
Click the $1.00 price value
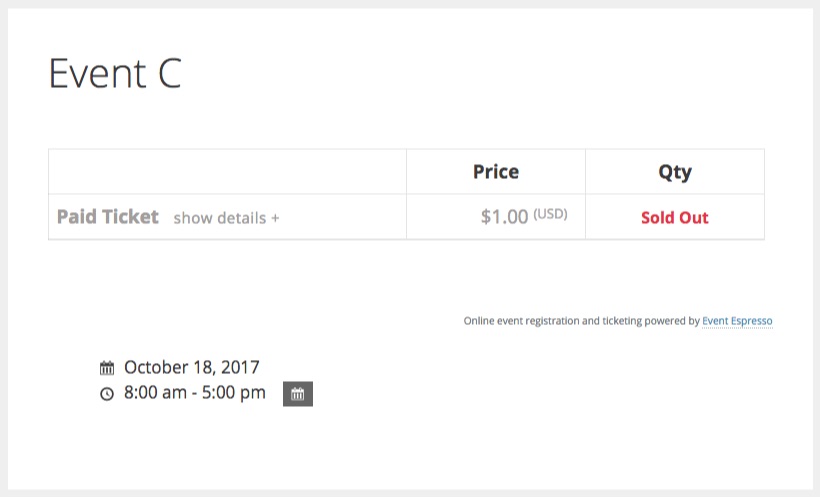tap(504, 217)
